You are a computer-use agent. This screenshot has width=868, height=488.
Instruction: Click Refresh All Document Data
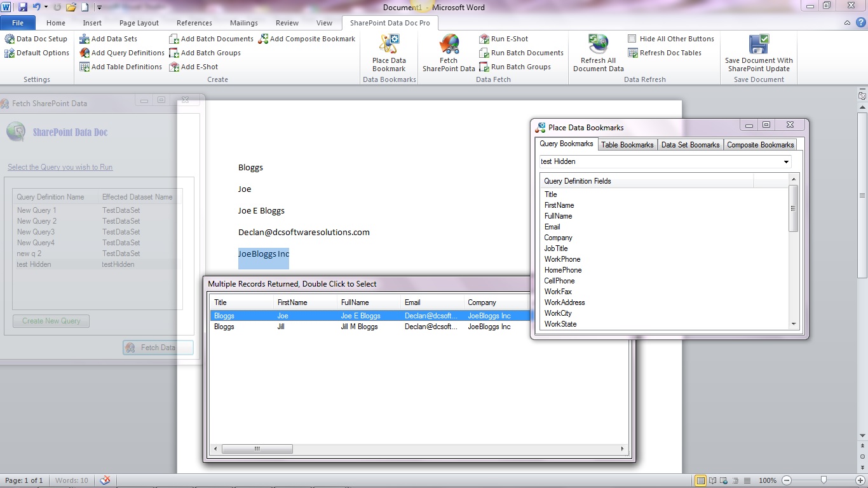click(598, 53)
